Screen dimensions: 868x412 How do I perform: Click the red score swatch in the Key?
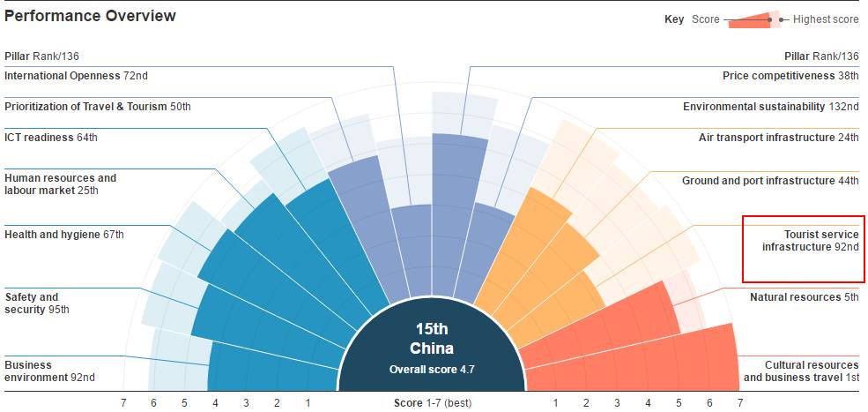click(750, 20)
